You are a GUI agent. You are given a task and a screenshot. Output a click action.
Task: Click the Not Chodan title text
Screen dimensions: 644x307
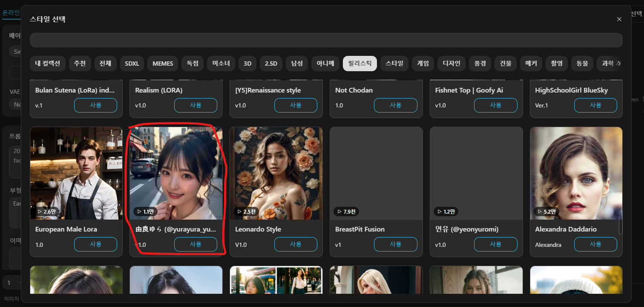(x=354, y=90)
